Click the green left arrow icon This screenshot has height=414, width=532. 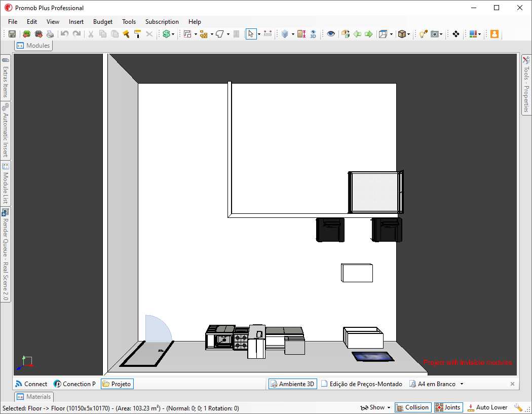(x=357, y=34)
